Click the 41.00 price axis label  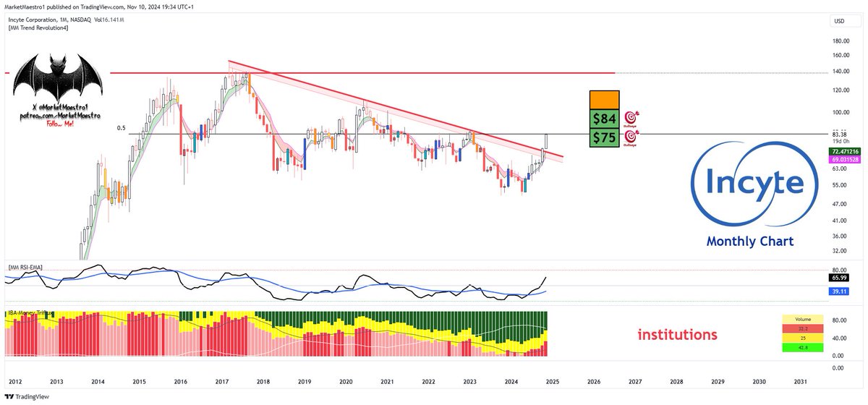tap(840, 221)
